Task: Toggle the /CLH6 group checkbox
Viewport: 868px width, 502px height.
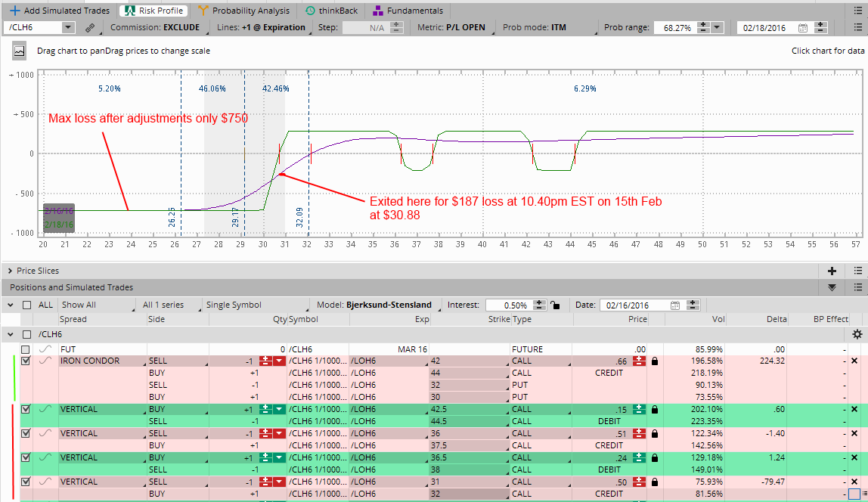Action: 26,334
